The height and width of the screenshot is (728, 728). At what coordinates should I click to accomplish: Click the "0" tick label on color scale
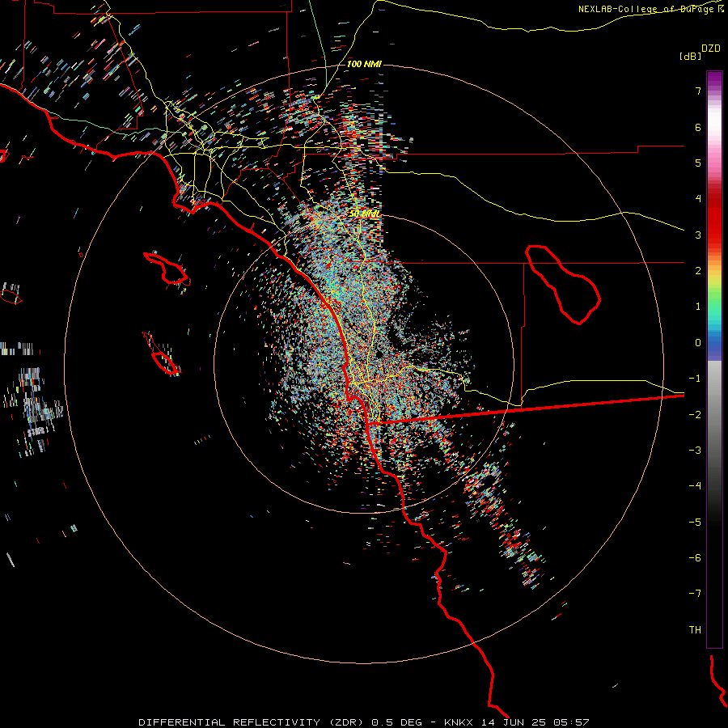(x=698, y=343)
